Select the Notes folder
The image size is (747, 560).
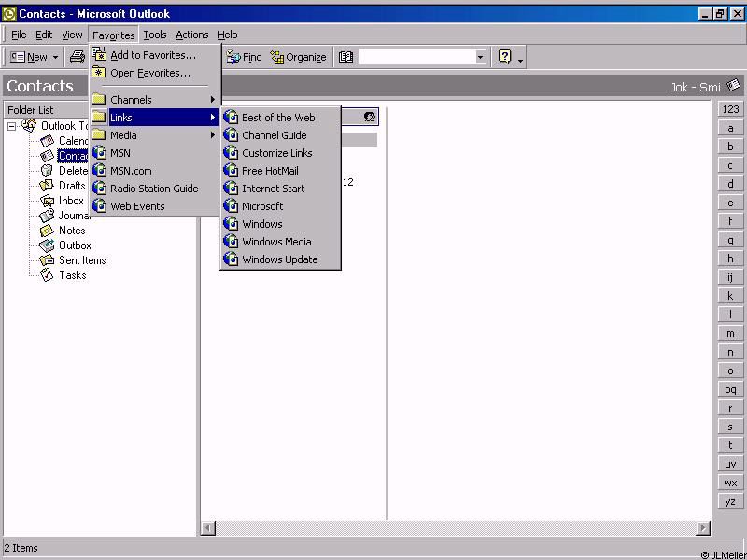[63, 231]
